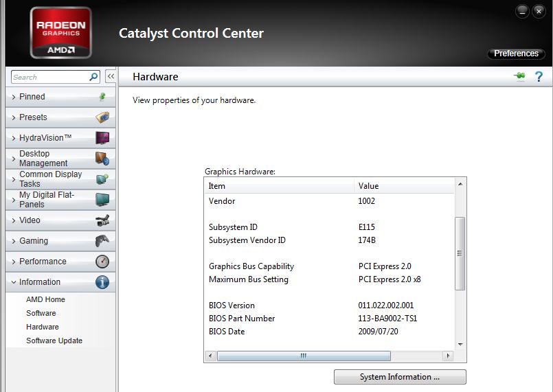Expand the Video section
The height and width of the screenshot is (392, 553).
[x=60, y=220]
